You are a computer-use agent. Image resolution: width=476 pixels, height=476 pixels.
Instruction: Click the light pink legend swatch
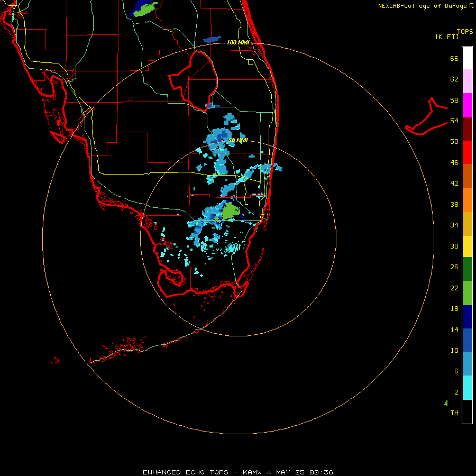pos(467,81)
